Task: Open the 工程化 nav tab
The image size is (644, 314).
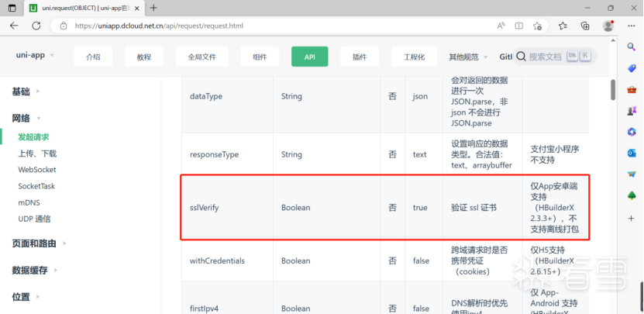Action: (x=414, y=57)
